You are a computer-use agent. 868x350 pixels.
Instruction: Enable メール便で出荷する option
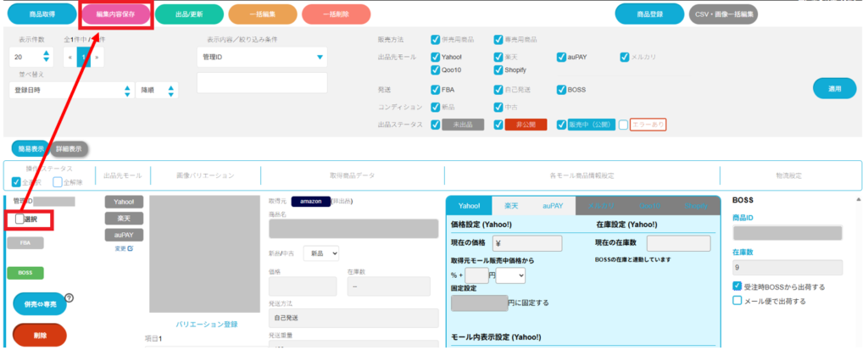(737, 300)
